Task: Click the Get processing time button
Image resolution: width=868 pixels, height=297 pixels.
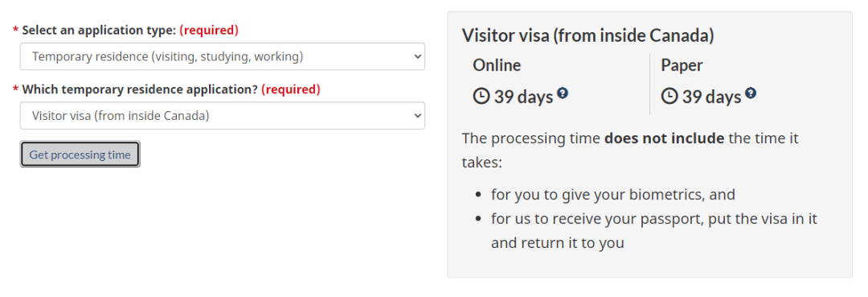Action: pyautogui.click(x=80, y=155)
